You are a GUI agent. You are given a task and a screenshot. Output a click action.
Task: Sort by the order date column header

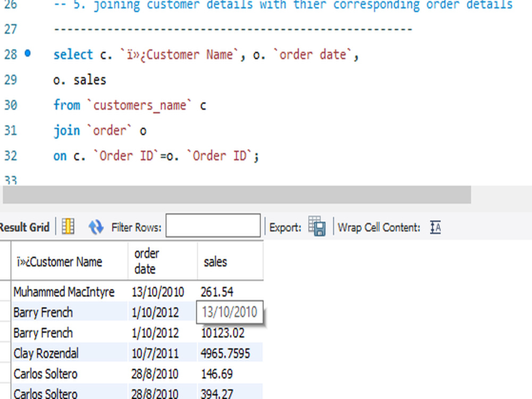coord(162,262)
